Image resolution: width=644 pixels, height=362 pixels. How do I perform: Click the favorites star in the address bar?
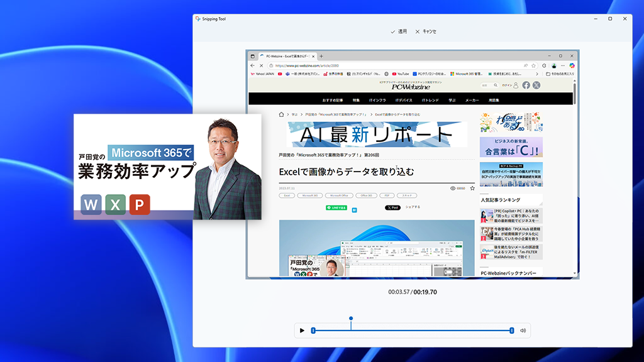533,65
